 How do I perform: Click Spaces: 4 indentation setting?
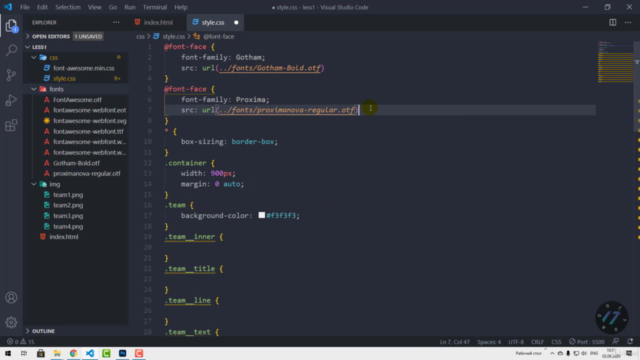pos(489,342)
